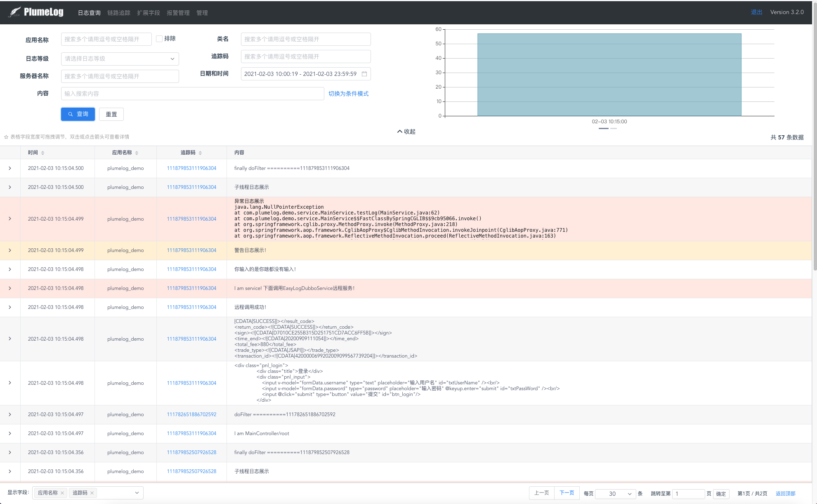Remove the 应用名称 tag in 显示字段

[x=62, y=493]
